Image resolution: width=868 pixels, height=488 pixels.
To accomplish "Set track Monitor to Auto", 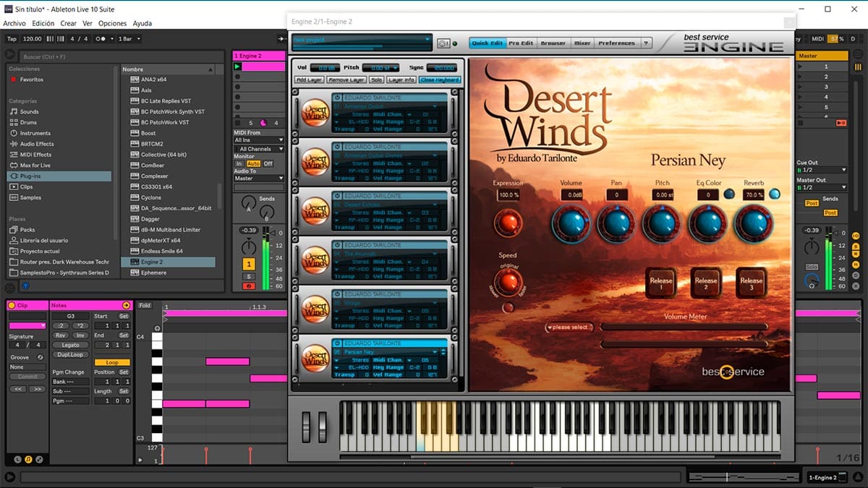I will pyautogui.click(x=253, y=163).
